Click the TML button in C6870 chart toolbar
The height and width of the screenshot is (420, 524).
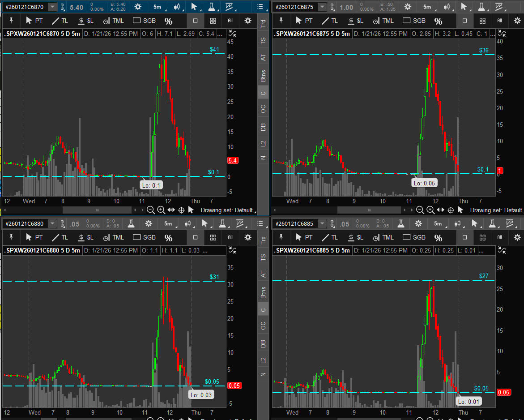click(114, 21)
